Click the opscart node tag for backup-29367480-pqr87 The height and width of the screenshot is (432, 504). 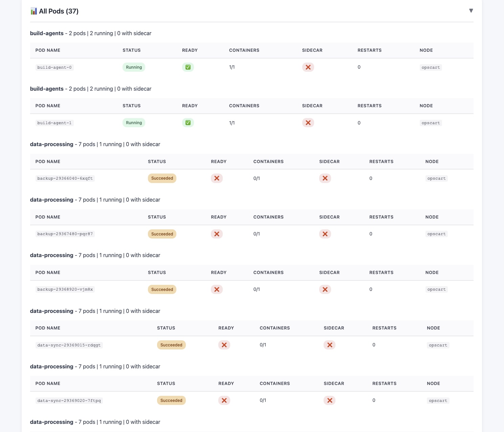click(x=437, y=234)
